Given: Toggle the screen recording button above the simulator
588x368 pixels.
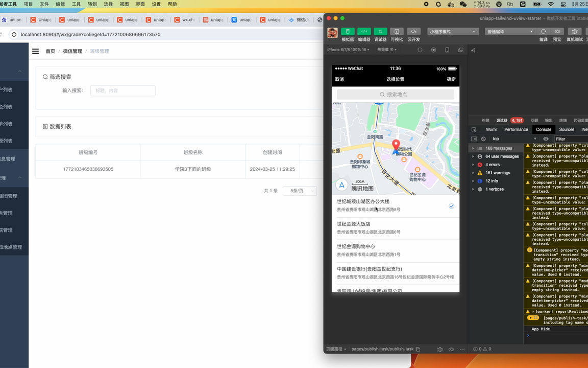Looking at the screenshot, I should [x=434, y=50].
